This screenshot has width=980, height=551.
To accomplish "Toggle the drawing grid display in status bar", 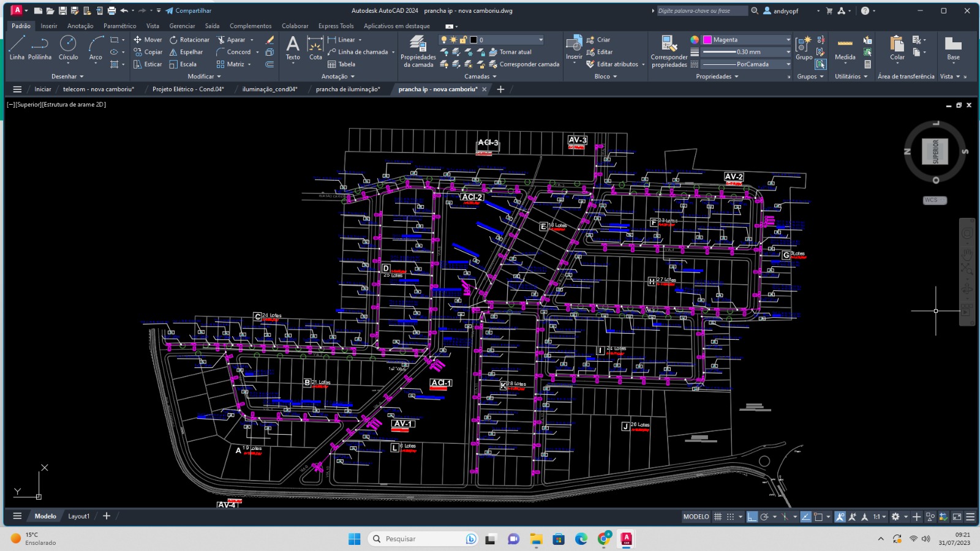I will (x=718, y=517).
